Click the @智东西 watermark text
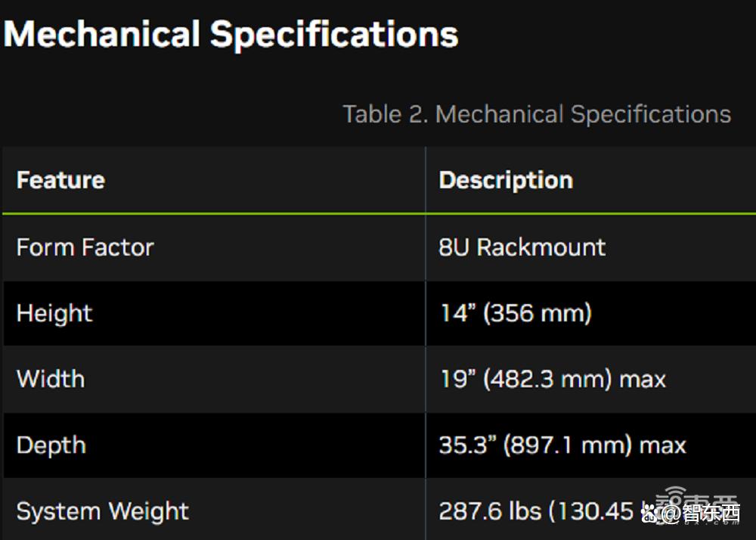Viewport: 756px width, 540px height. coord(701,514)
